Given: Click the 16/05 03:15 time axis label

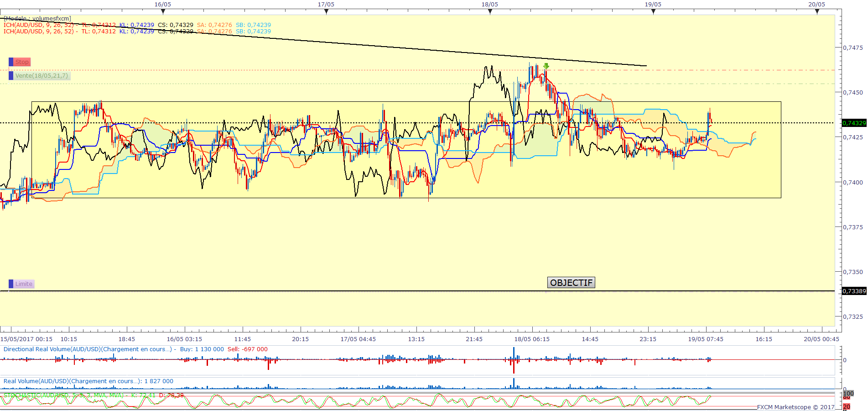Looking at the screenshot, I should (184, 339).
